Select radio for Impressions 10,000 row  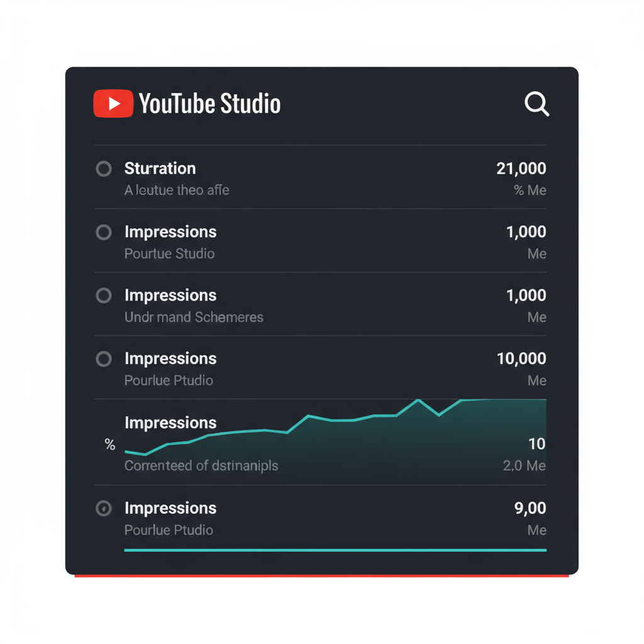click(x=104, y=359)
